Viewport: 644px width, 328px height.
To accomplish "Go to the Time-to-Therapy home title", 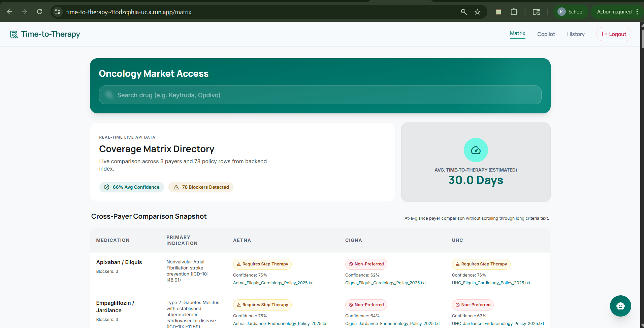I will (x=51, y=34).
